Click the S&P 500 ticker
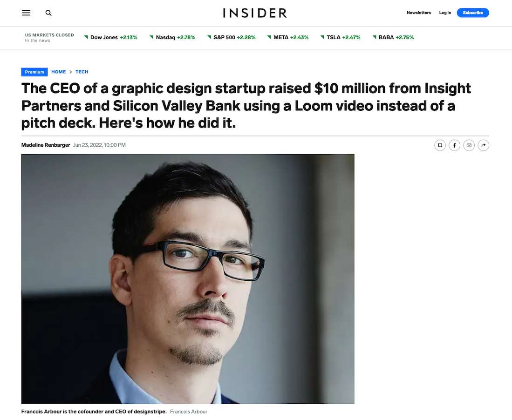 (232, 37)
